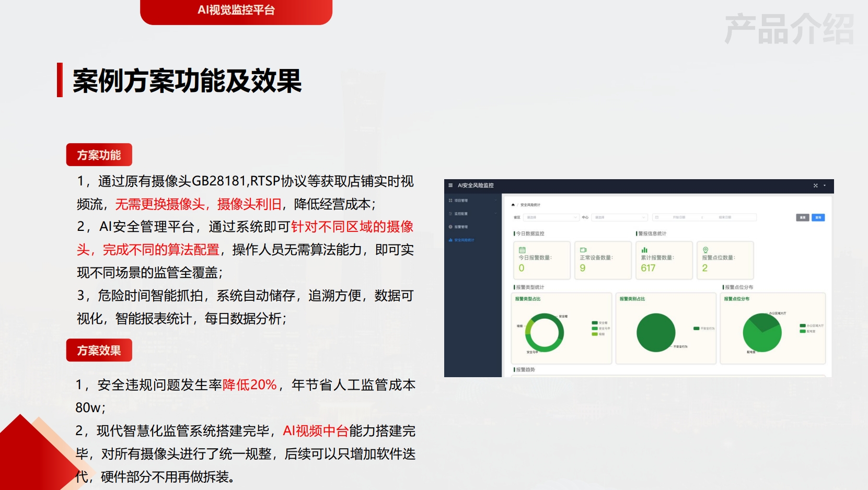Open 报警管理 in the sidebar
868x490 pixels.
click(461, 227)
